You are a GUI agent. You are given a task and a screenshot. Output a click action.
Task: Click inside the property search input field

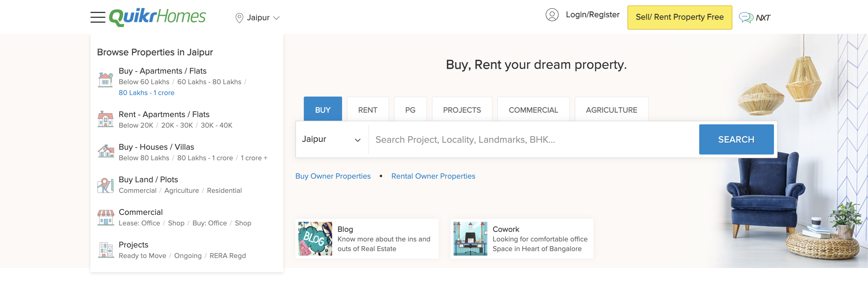(x=472, y=139)
